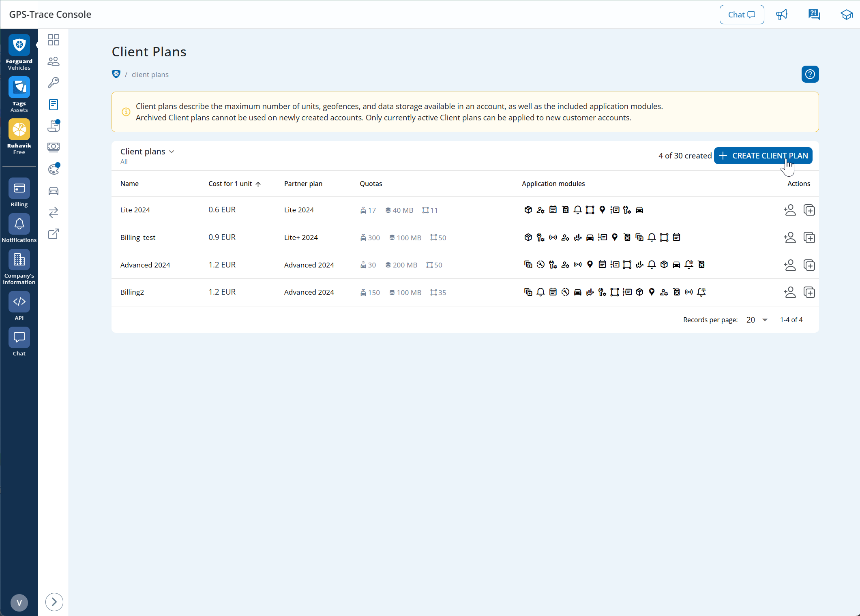Open the Advanced 2024 plan row

(145, 265)
